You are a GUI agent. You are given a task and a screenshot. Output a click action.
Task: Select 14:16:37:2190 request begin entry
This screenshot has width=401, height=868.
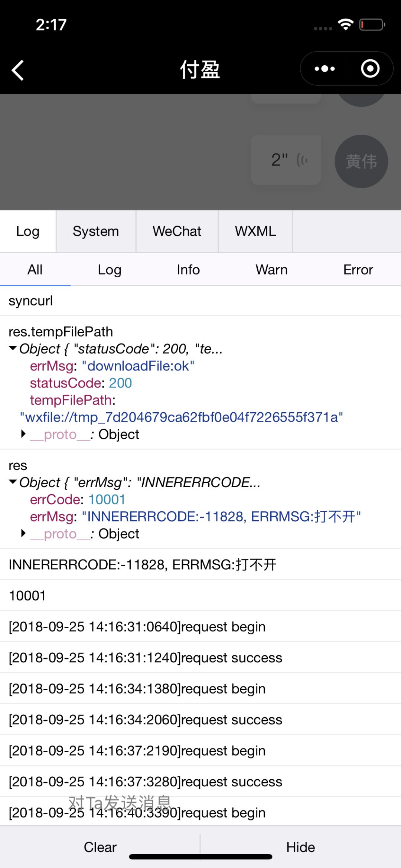pyautogui.click(x=200, y=751)
